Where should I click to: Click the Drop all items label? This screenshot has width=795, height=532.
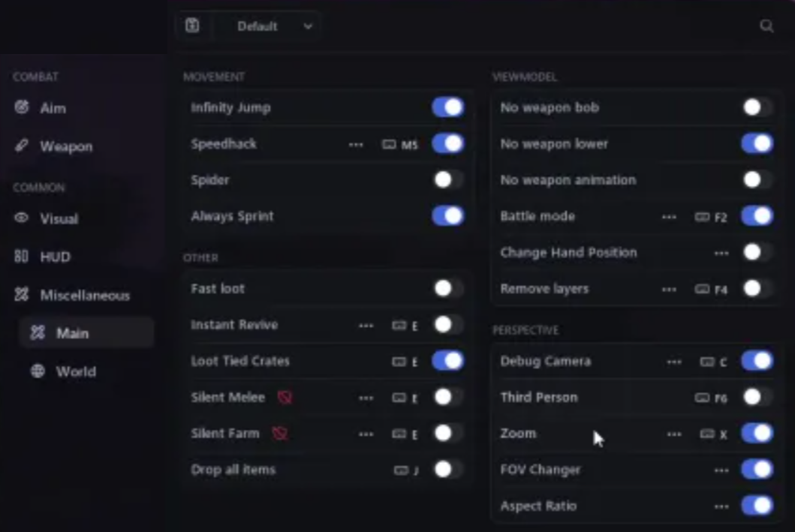pyautogui.click(x=233, y=470)
